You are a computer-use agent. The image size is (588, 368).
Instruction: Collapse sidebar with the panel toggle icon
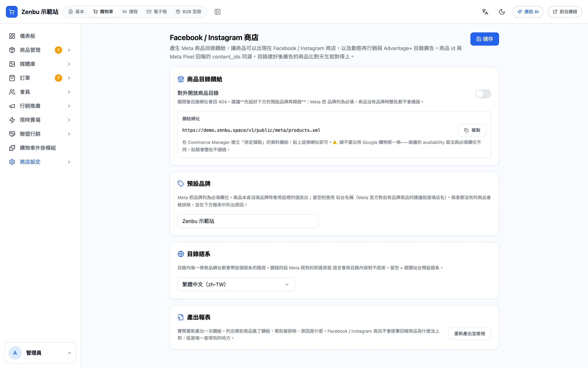point(217,12)
